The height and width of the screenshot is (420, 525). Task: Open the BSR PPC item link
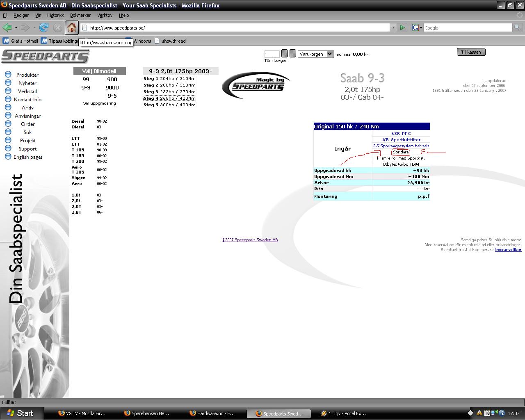coord(401,134)
